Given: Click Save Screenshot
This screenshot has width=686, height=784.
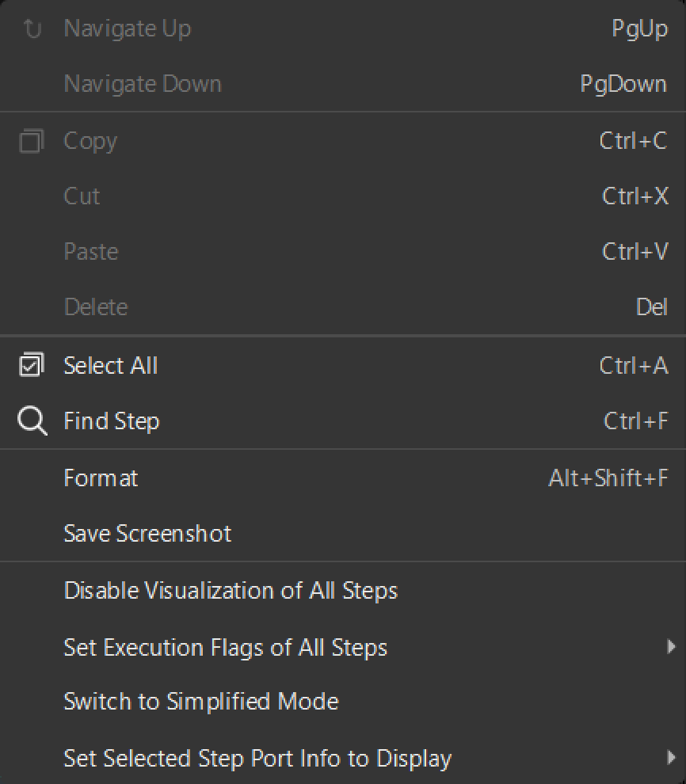Looking at the screenshot, I should point(147,533).
